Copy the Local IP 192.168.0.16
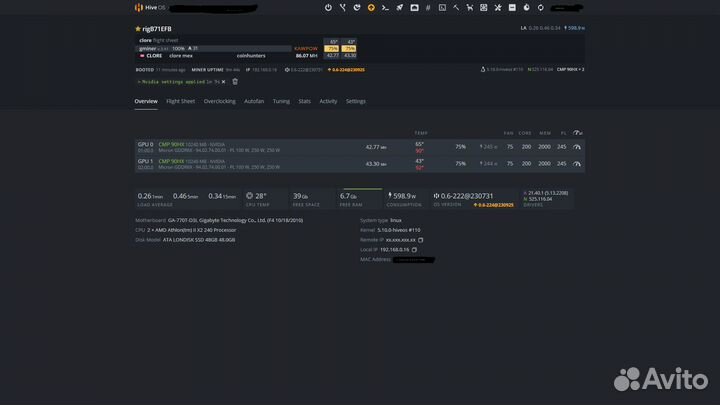720x405 pixels. click(414, 250)
